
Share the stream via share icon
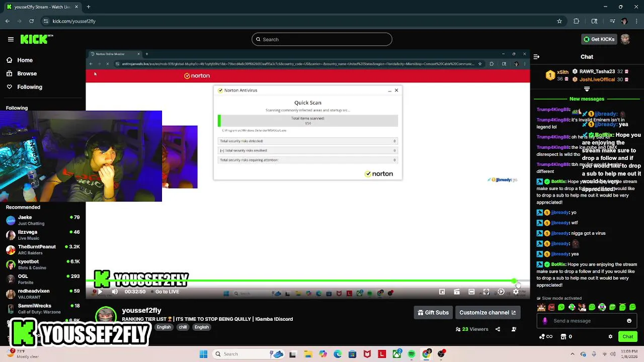coord(498,329)
